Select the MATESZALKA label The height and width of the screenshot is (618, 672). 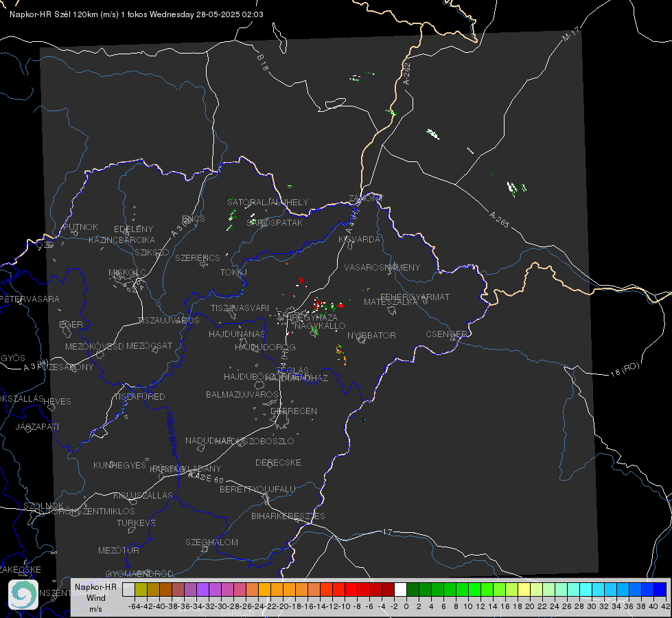391,302
